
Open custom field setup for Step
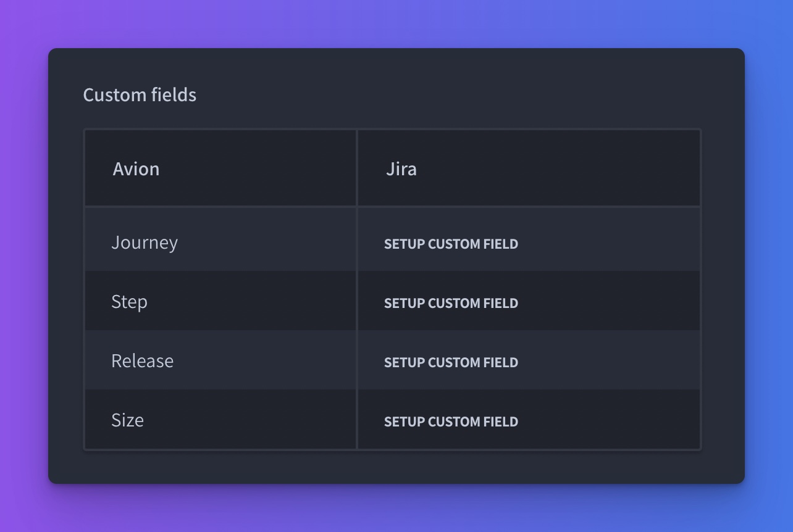pos(451,303)
